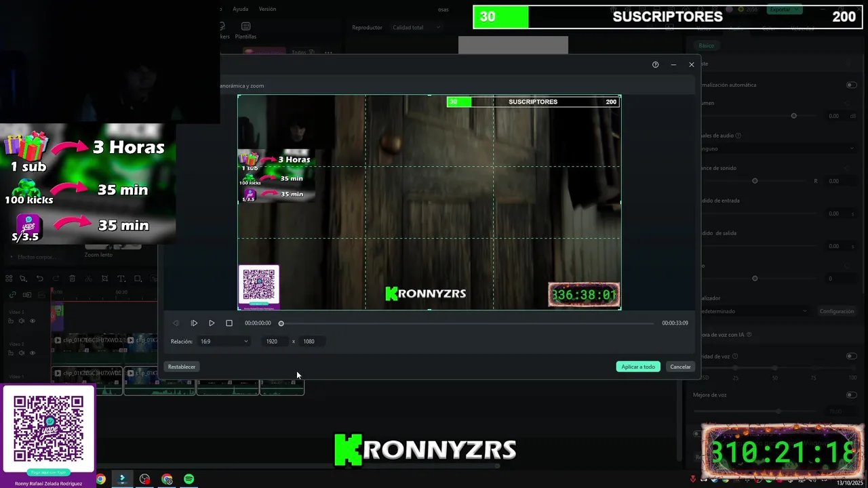Select the Básico tab in the audio panel
The width and height of the screenshot is (868, 488).
pyautogui.click(x=707, y=45)
